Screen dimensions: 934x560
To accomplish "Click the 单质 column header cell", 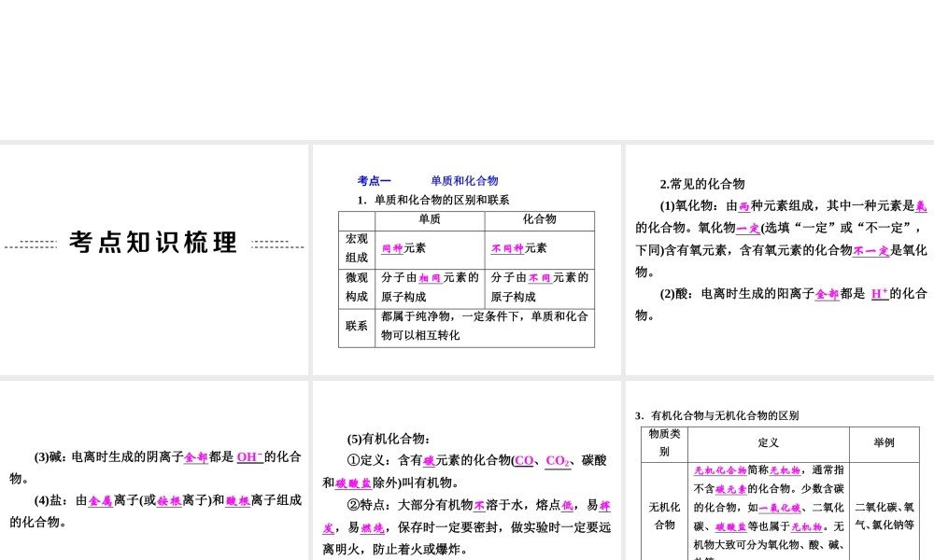I will click(x=430, y=220).
